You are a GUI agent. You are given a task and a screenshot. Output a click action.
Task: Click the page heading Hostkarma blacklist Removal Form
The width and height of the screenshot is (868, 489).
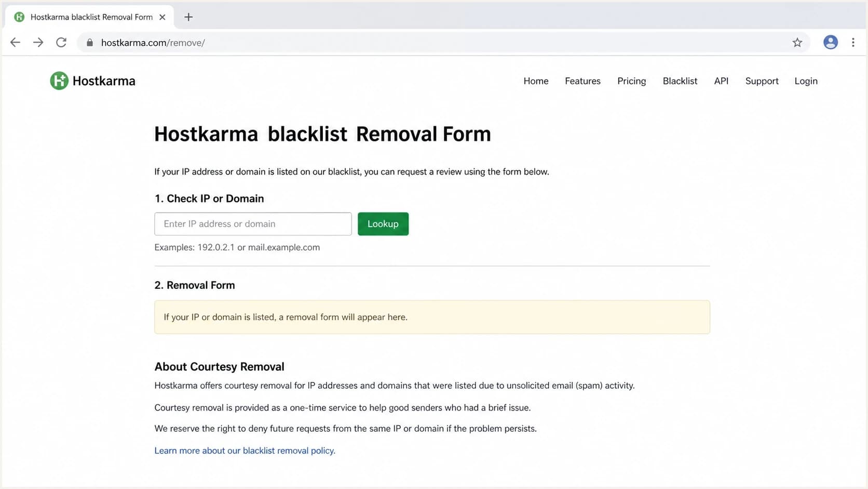[x=322, y=134]
